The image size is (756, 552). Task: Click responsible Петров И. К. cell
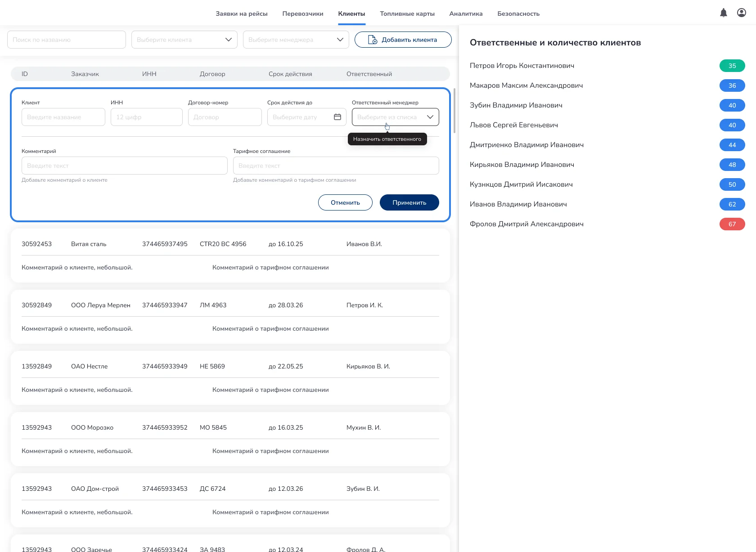tap(364, 305)
